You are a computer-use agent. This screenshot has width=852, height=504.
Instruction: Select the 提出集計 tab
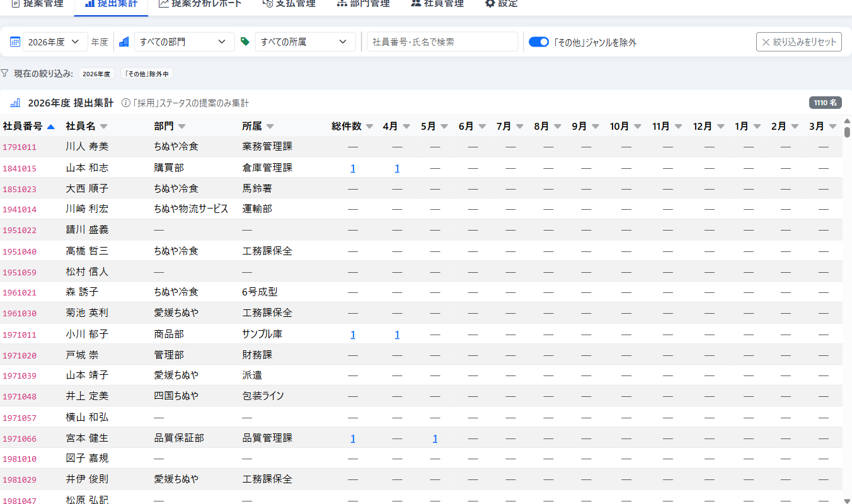pos(111,4)
